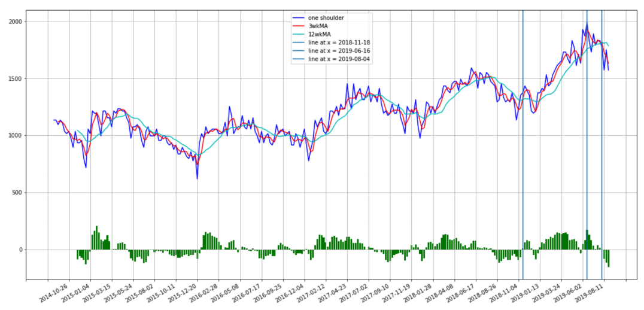Click y-axis label '2000'

(16, 22)
